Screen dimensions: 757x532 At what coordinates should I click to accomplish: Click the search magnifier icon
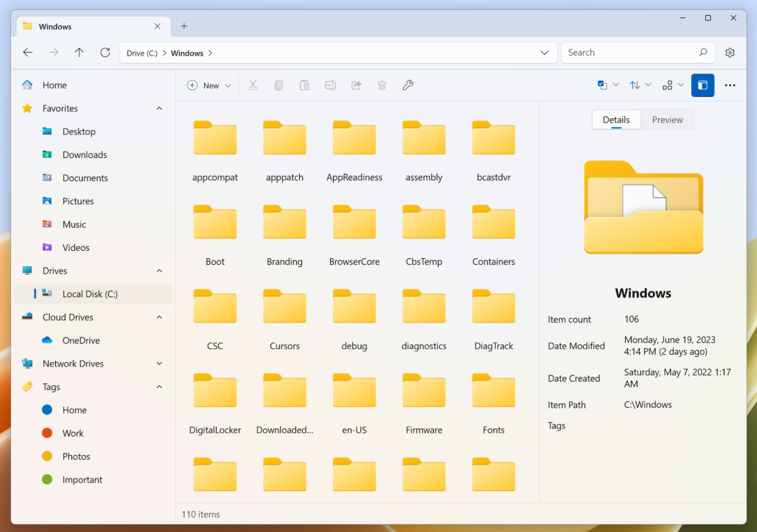pyautogui.click(x=703, y=52)
